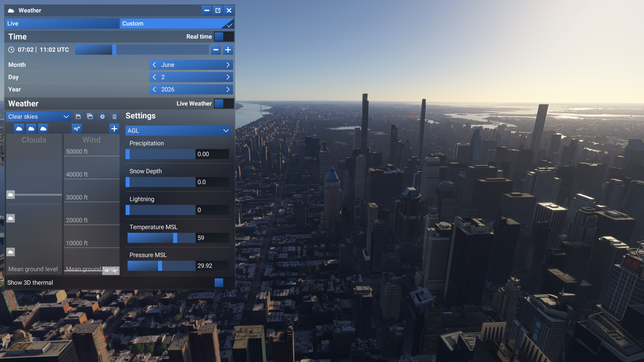Minimize the Weather panel
The image size is (644, 362).
[207, 11]
